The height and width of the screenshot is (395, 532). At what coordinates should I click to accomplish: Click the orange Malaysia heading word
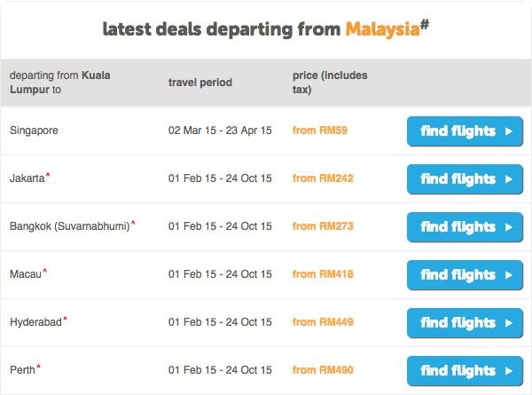[x=383, y=29]
